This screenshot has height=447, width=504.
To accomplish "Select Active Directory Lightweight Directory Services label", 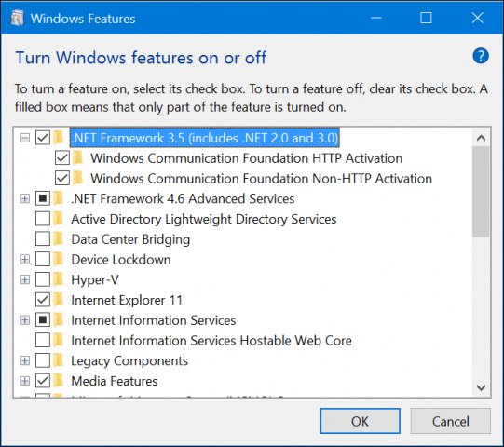I will coord(204,219).
